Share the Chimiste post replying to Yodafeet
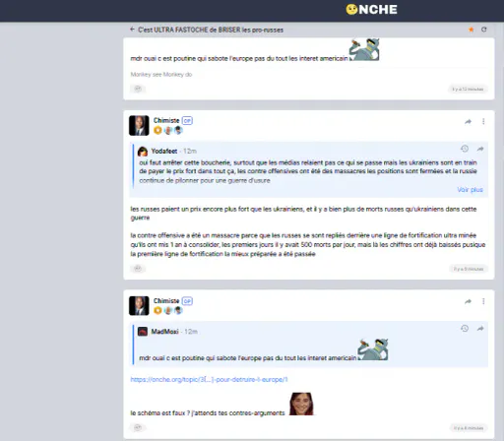 pos(469,122)
